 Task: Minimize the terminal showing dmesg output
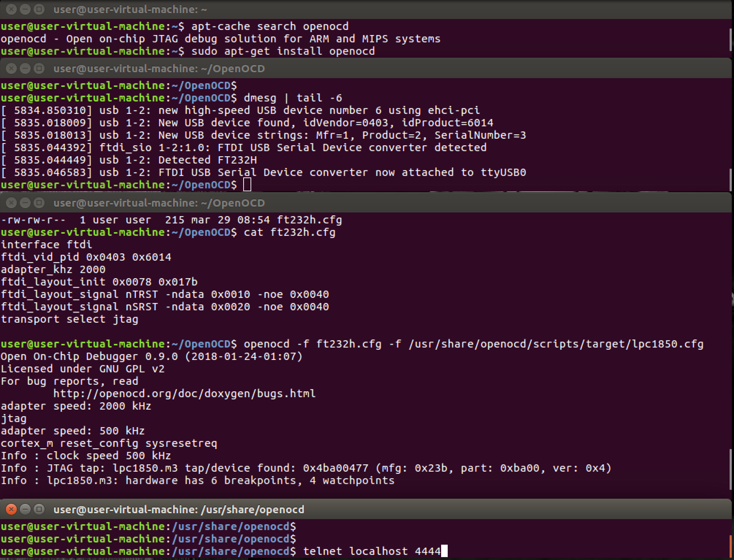click(x=25, y=68)
